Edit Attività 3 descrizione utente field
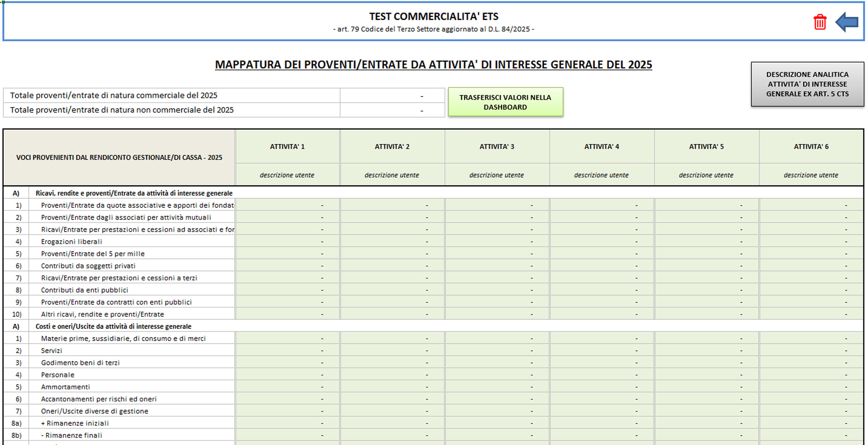Viewport: 868px width, 445px height. (497, 175)
